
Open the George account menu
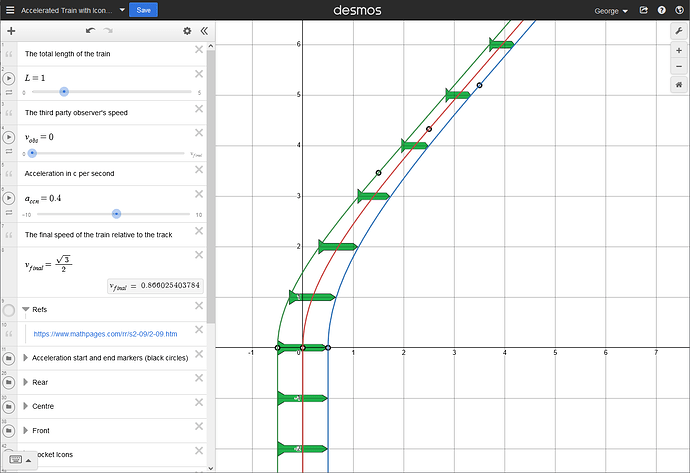pyautogui.click(x=611, y=11)
